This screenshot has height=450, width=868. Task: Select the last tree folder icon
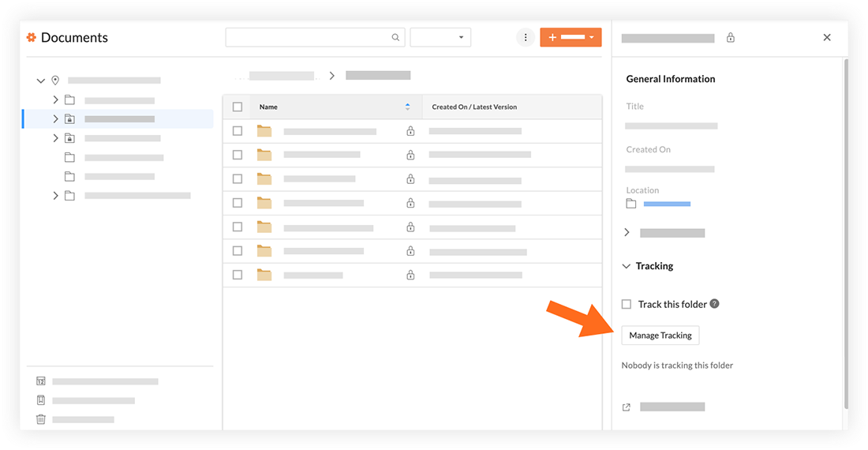(x=69, y=195)
